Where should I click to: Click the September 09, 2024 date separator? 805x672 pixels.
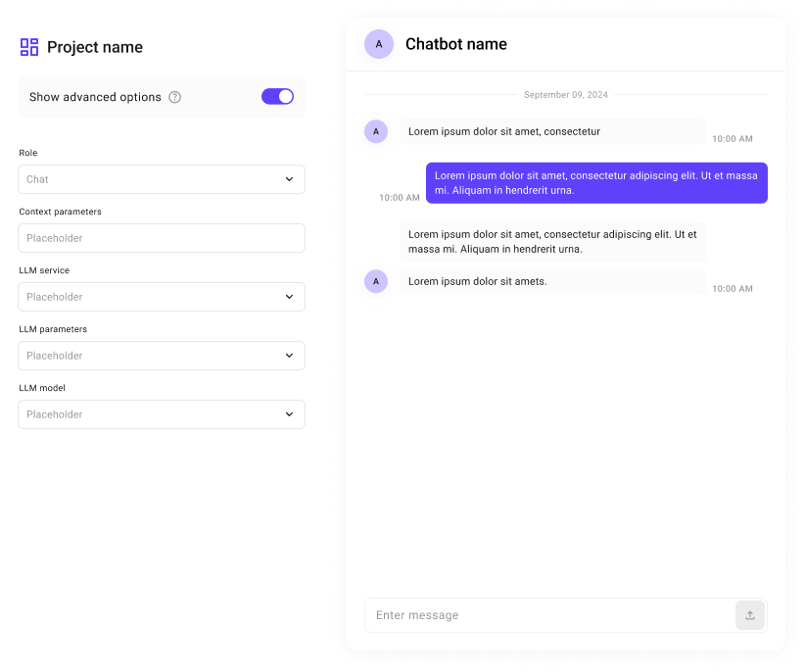[x=566, y=94]
